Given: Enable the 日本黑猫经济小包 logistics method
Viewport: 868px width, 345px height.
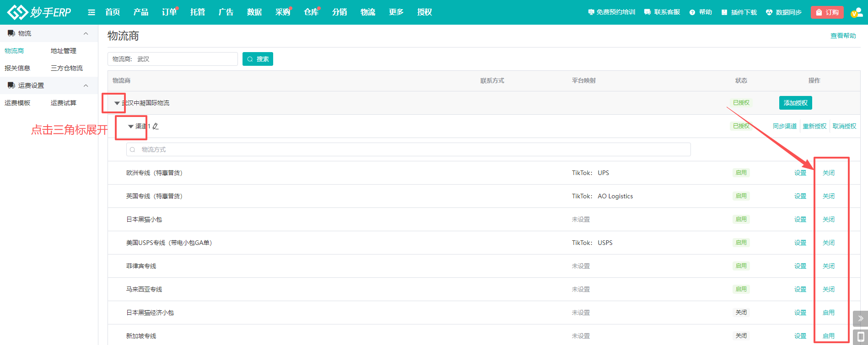Looking at the screenshot, I should point(828,313).
